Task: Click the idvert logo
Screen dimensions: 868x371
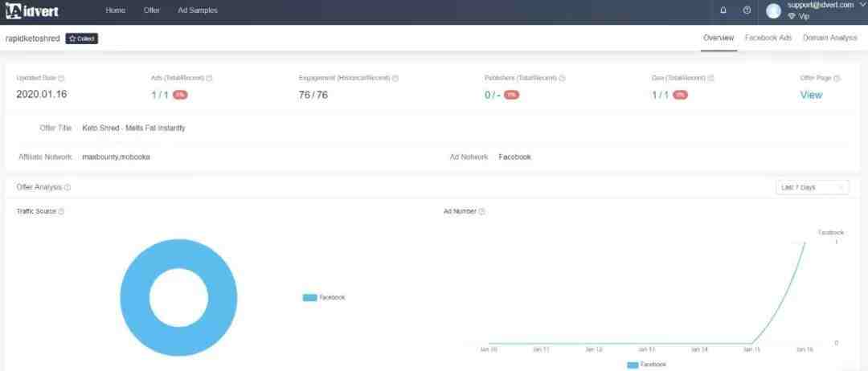Action: click(31, 11)
